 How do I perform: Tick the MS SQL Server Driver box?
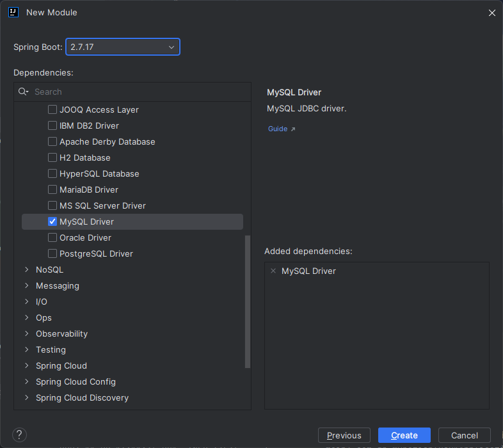click(52, 205)
